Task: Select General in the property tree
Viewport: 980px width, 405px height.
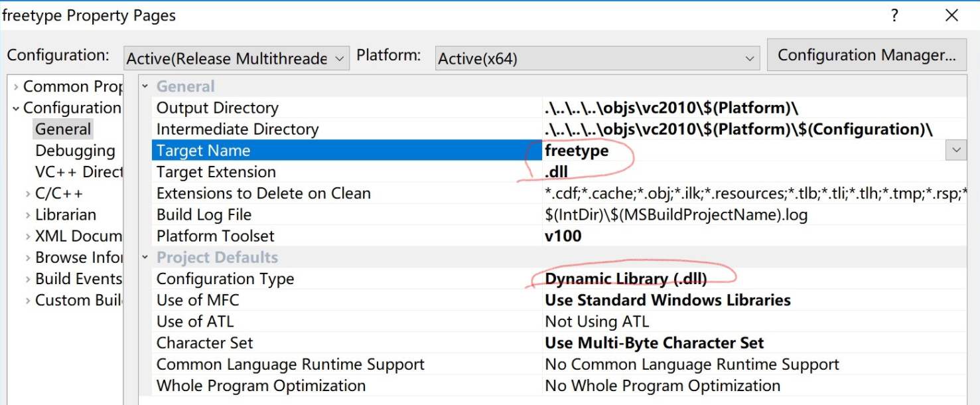Action: pyautogui.click(x=63, y=129)
